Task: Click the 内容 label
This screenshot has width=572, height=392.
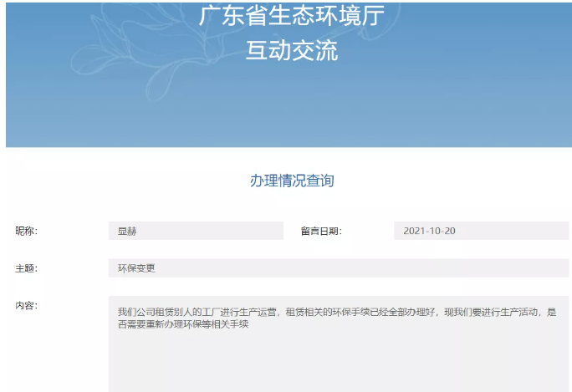Action: point(27,305)
